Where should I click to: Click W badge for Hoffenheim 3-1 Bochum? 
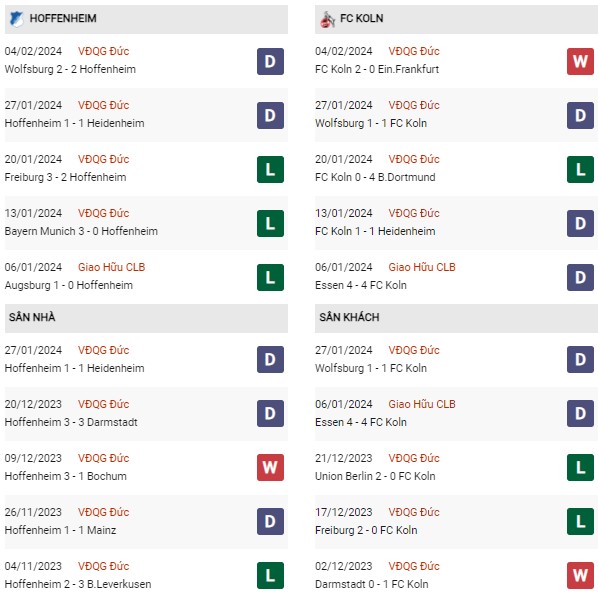point(270,467)
